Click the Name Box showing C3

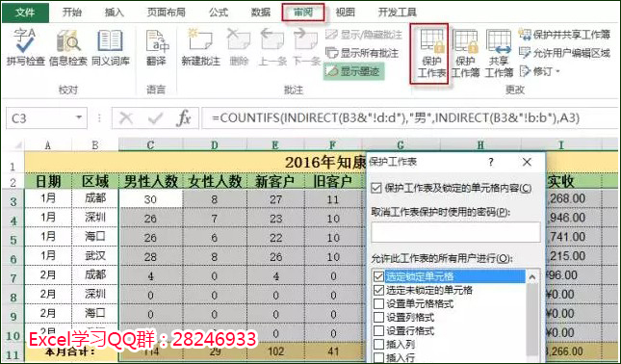39,118
